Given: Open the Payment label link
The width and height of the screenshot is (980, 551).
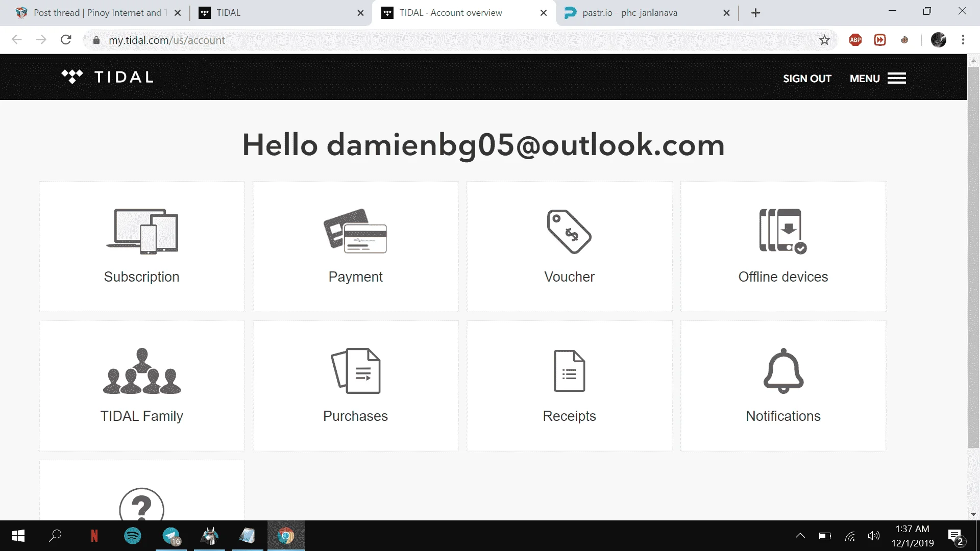Looking at the screenshot, I should [x=355, y=277].
